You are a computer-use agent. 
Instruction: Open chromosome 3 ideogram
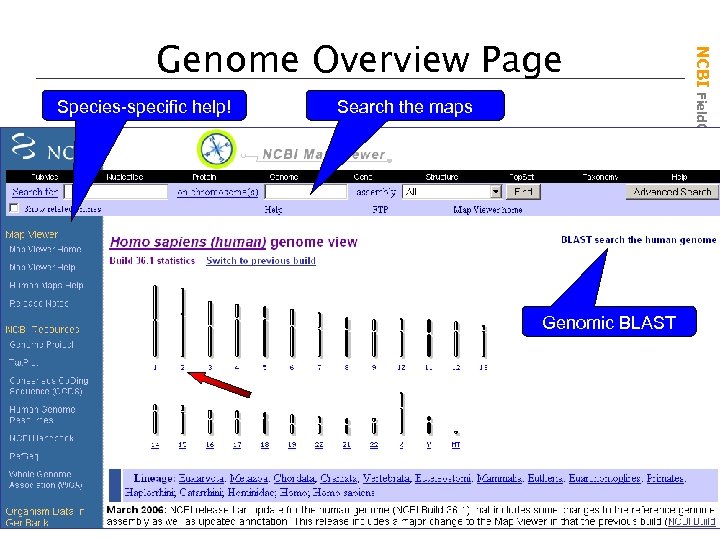point(210,329)
